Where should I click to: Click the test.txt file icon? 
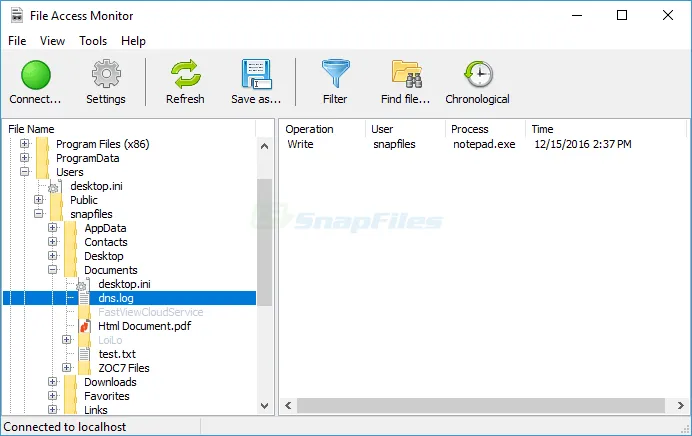pos(84,354)
